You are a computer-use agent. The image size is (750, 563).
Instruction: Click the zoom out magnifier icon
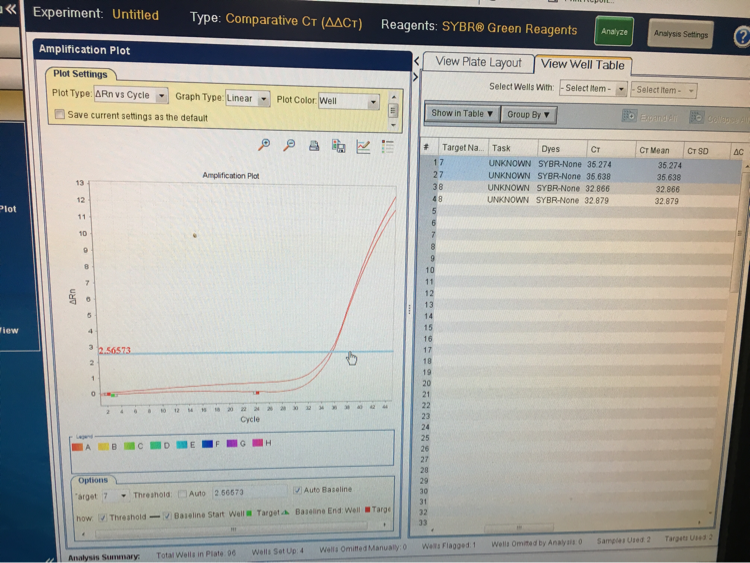tap(289, 145)
